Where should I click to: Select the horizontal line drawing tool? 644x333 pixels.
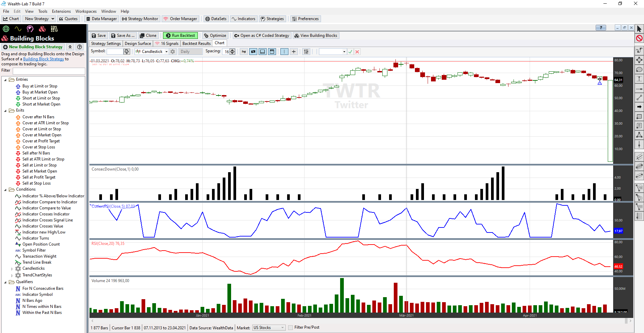(x=639, y=88)
